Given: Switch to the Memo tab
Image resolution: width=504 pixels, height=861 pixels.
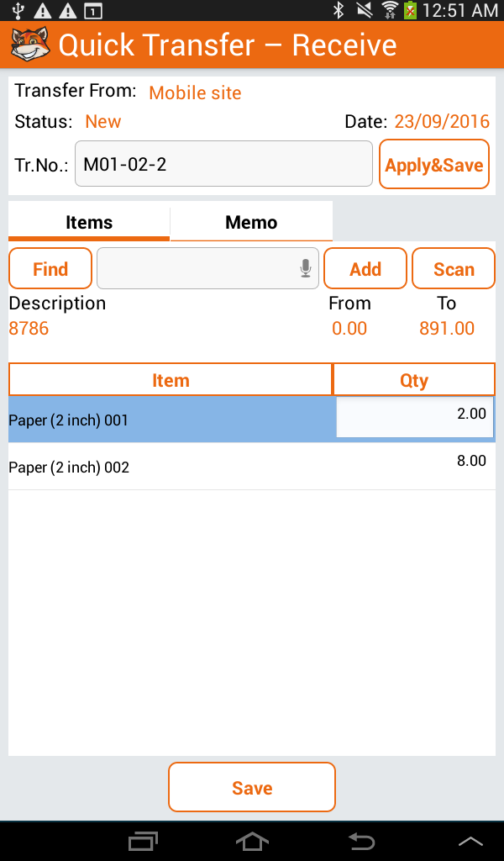Looking at the screenshot, I should 251,222.
